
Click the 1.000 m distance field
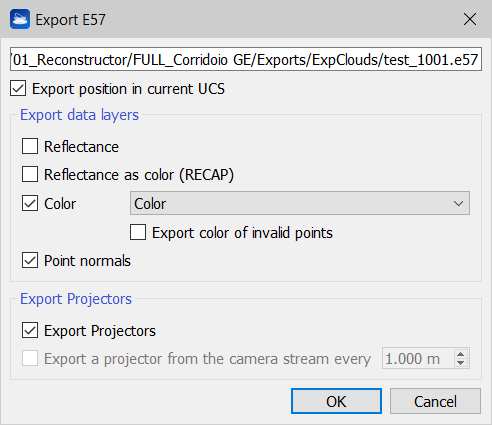tap(418, 358)
